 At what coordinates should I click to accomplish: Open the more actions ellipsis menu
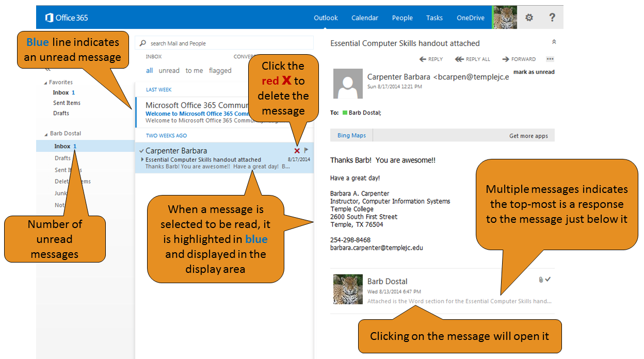click(550, 59)
